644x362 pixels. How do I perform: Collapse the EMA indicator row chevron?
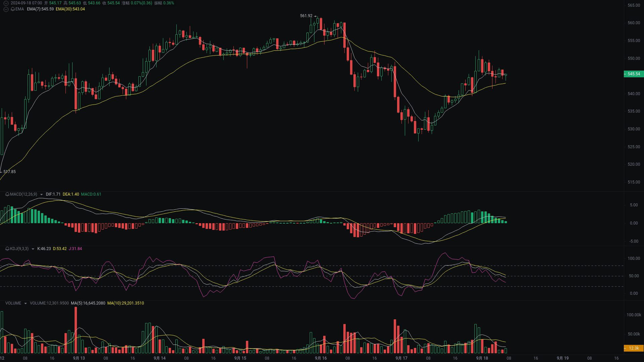point(6,9)
